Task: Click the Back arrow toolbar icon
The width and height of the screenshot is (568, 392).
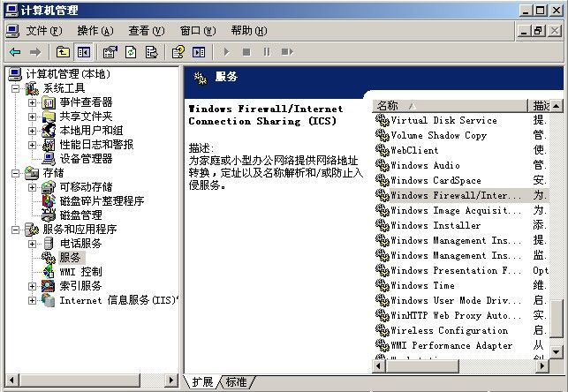Action: (14, 52)
